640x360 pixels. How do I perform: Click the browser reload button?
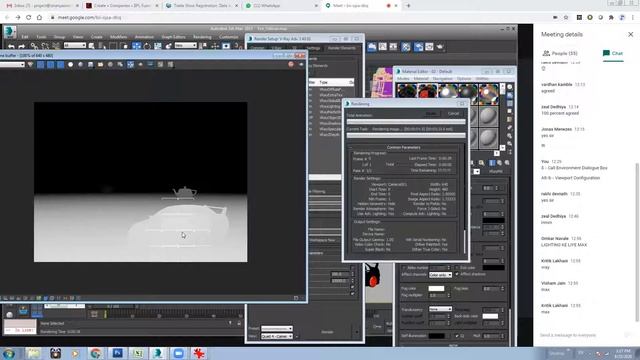pyautogui.click(x=29, y=18)
